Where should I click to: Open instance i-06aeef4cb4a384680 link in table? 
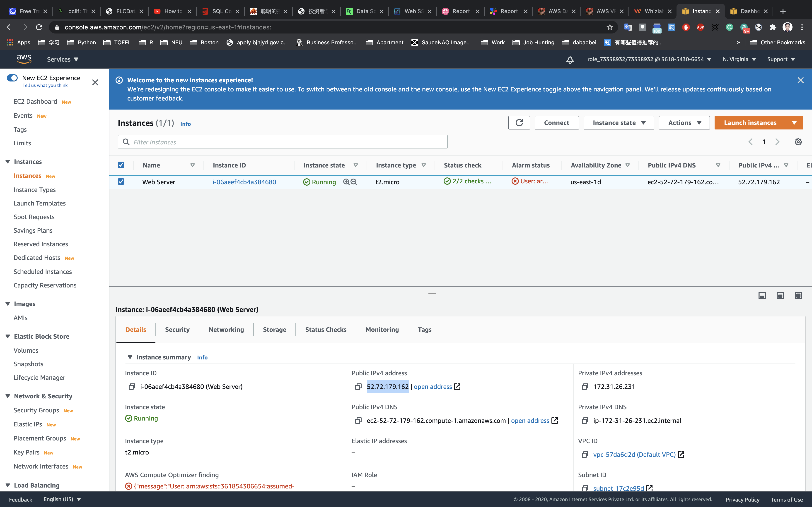click(244, 182)
